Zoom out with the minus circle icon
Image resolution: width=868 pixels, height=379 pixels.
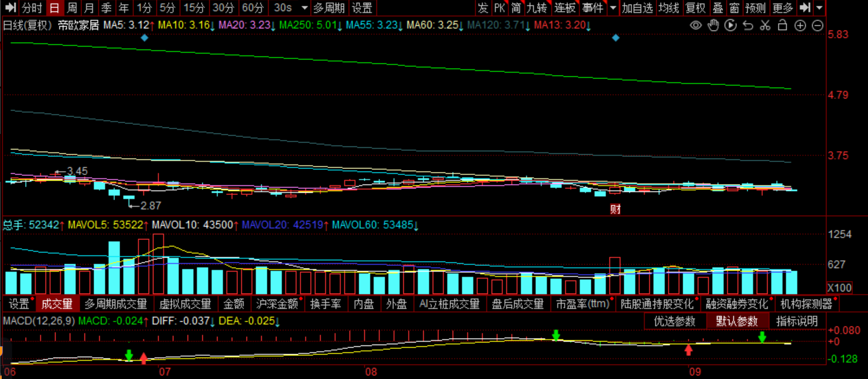tap(817, 25)
